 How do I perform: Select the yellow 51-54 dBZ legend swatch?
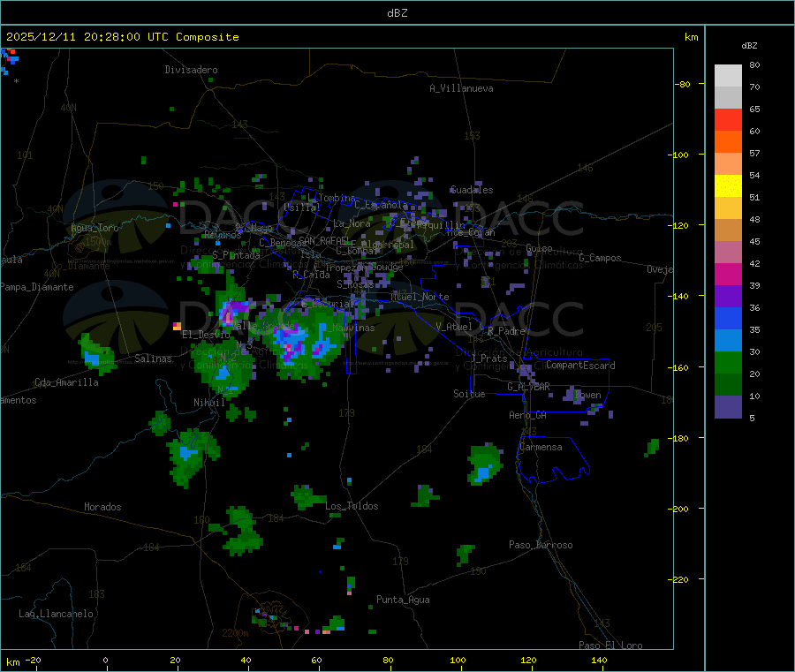(x=728, y=185)
